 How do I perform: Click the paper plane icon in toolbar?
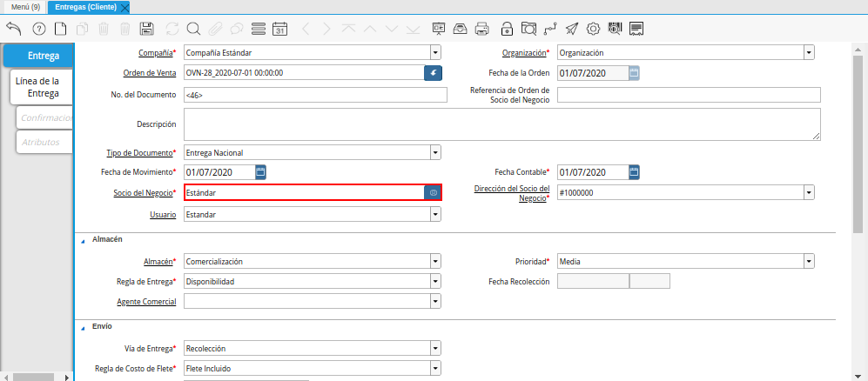pos(571,29)
